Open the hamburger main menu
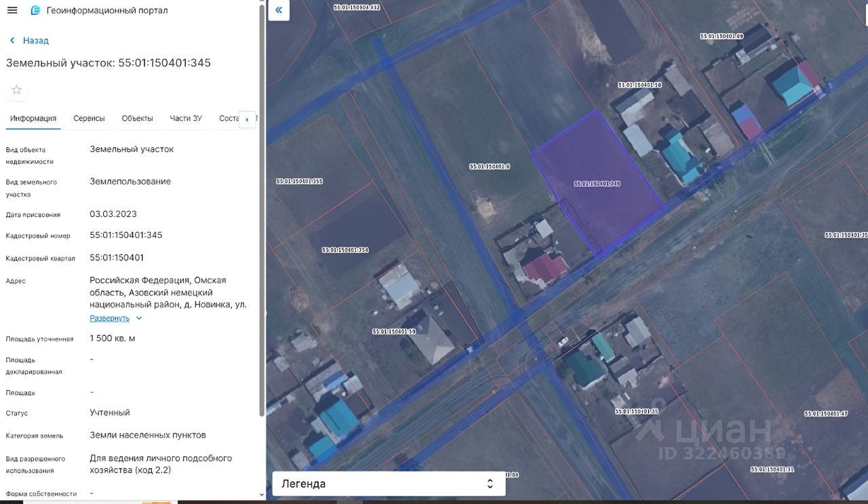 [x=12, y=10]
